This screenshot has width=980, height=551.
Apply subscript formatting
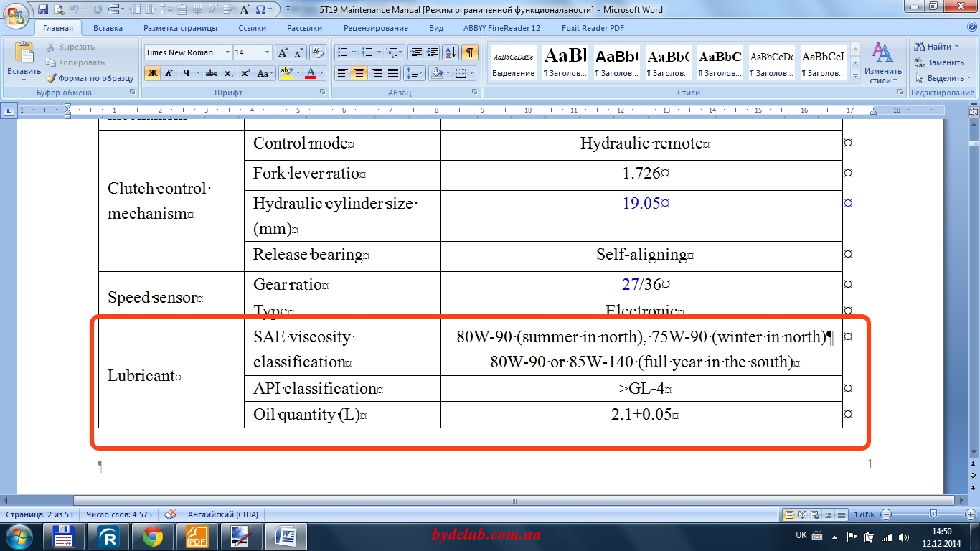[x=228, y=73]
